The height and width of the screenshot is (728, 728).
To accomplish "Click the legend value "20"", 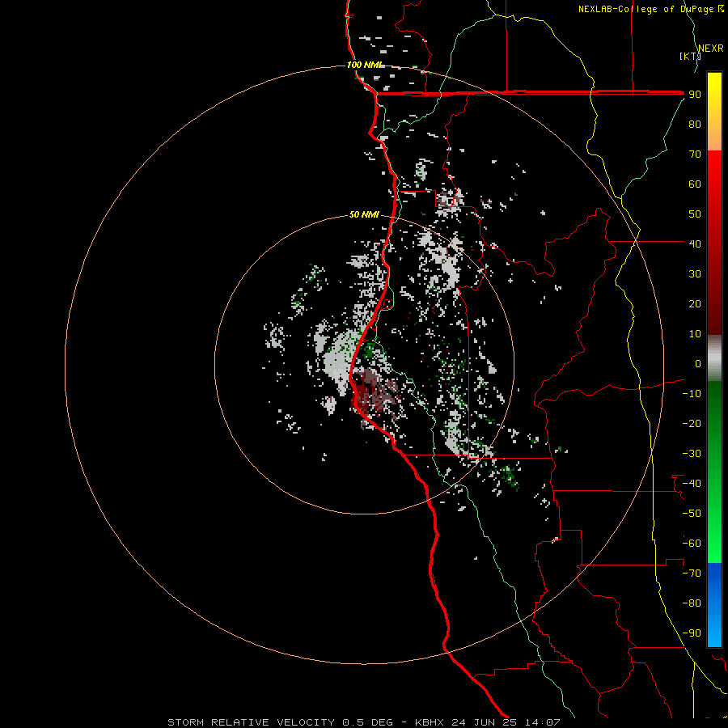I will (695, 303).
